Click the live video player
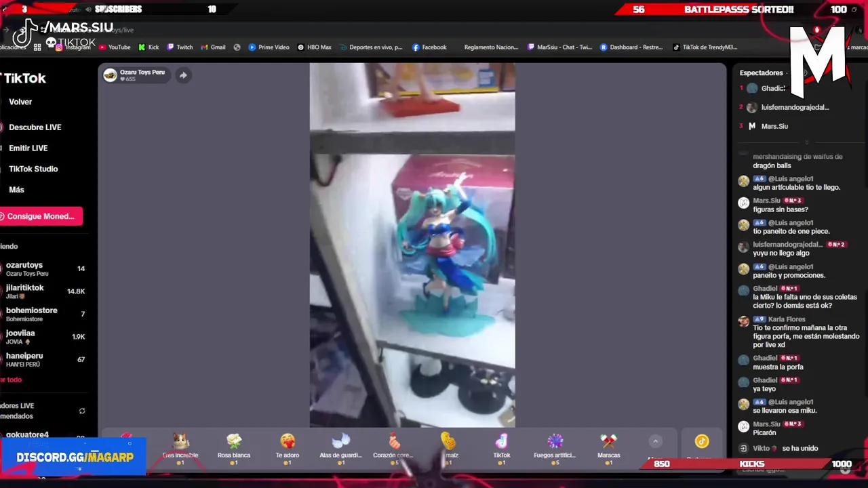This screenshot has height=488, width=868. coord(412,245)
